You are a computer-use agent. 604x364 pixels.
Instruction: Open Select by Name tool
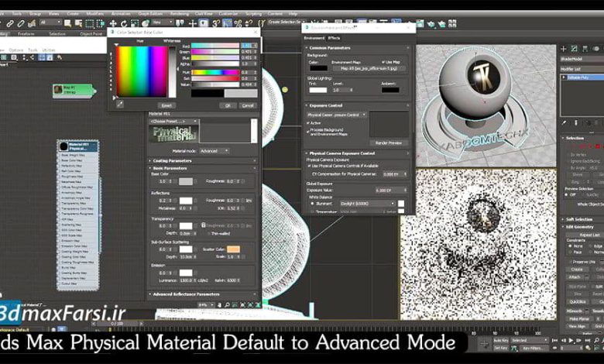pos(78,23)
